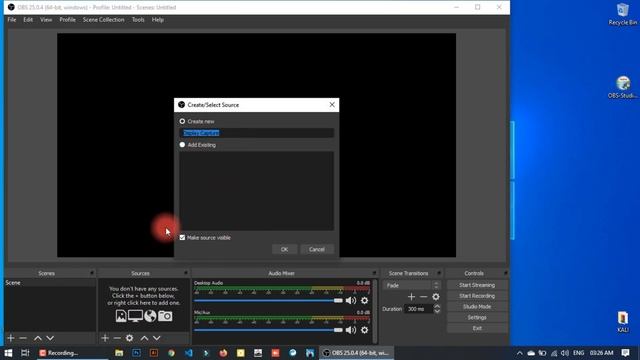Click Exit button in Controls
The height and width of the screenshot is (360, 640).
[477, 328]
